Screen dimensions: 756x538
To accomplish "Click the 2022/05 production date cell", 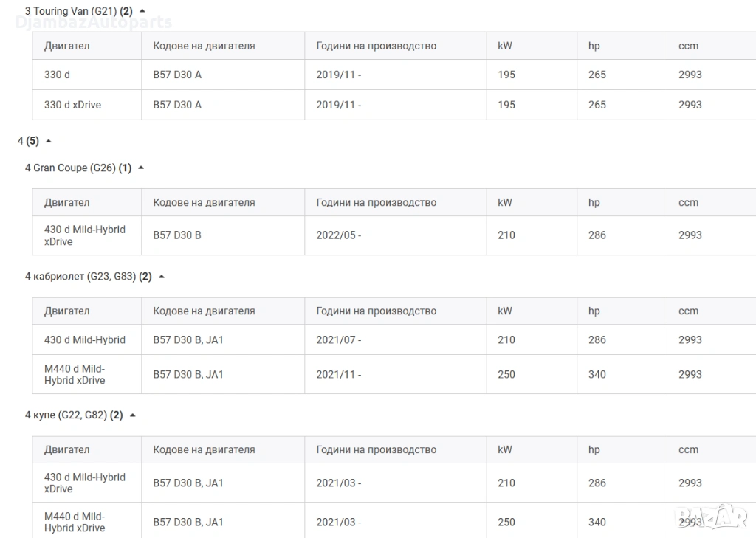I will coord(338,235).
